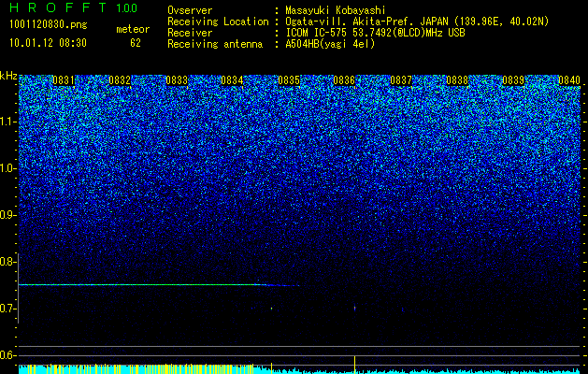Click the 0839 time marker
This screenshot has height=374, width=588.
click(513, 80)
